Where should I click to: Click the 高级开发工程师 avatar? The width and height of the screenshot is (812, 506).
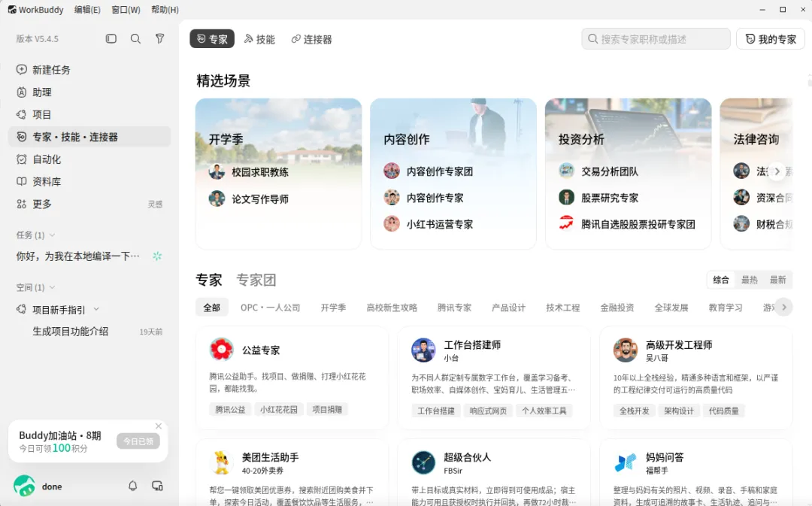click(625, 350)
